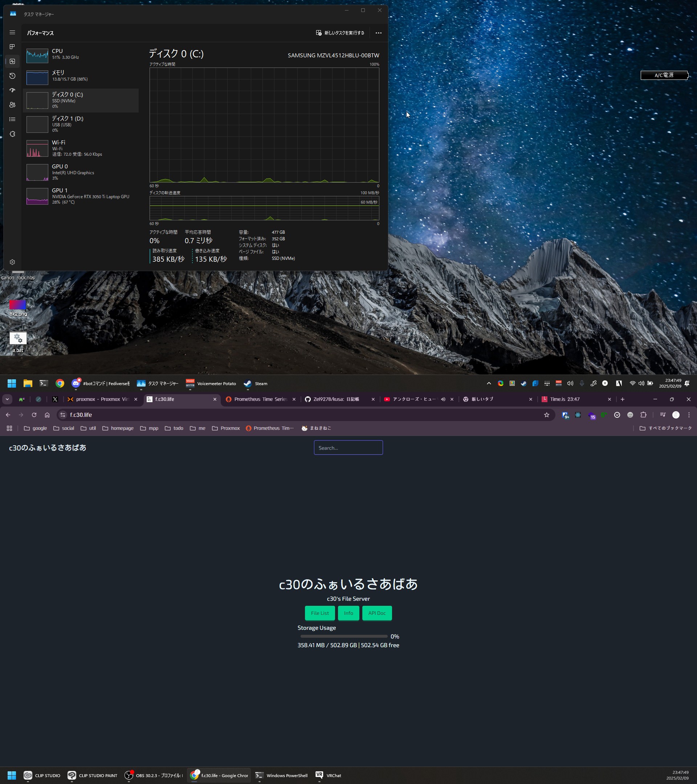
Task: Show hidden system tray icons chevron
Action: [488, 383]
